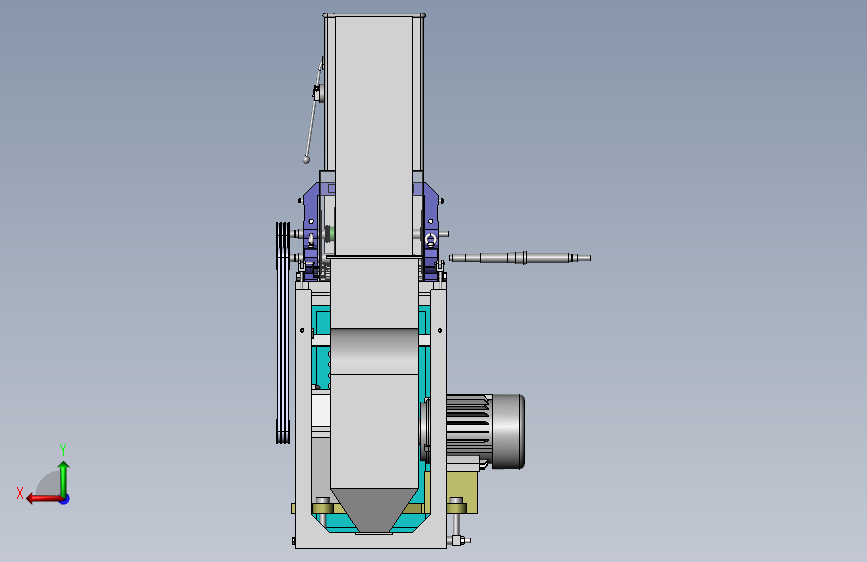Select the cylindrical roller in the middle

[x=374, y=351]
